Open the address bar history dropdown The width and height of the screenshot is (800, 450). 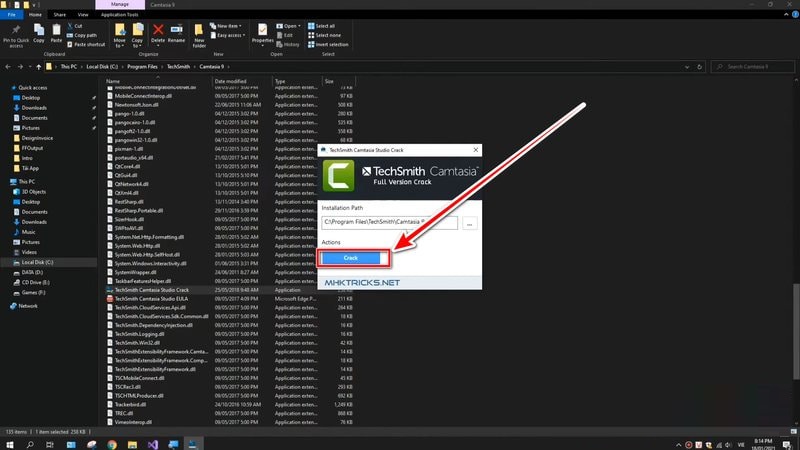(x=687, y=67)
